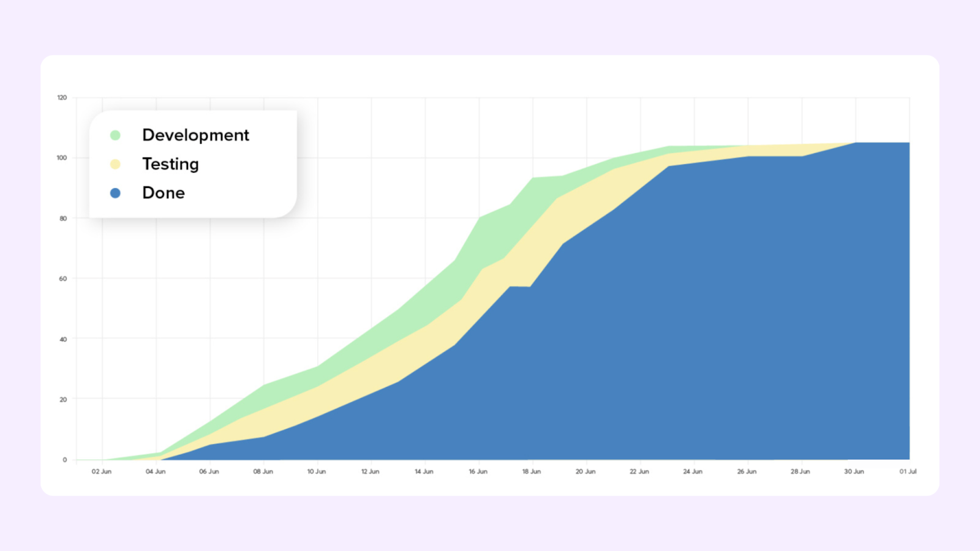The image size is (980, 551).
Task: Select the 10 Jun x-axis label
Action: click(x=317, y=471)
